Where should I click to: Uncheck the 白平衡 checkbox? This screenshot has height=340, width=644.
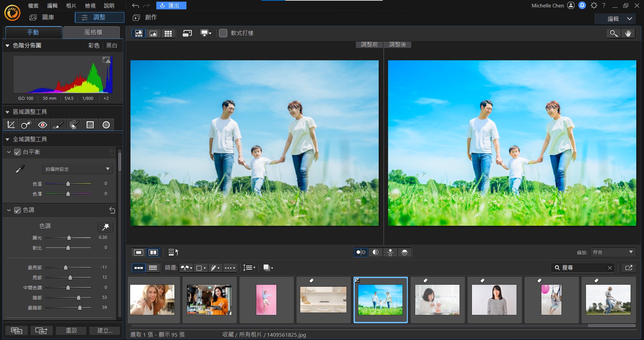click(17, 152)
